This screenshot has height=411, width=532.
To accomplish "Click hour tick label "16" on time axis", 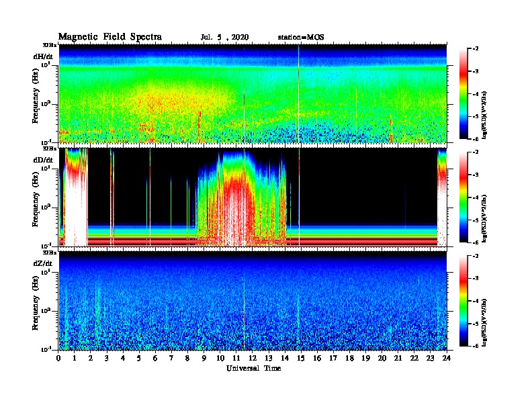I will coord(317,359).
